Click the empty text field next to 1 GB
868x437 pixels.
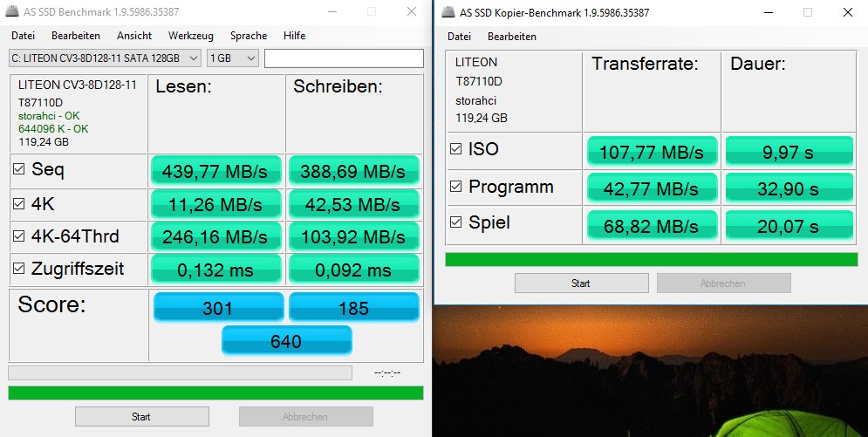[x=344, y=58]
